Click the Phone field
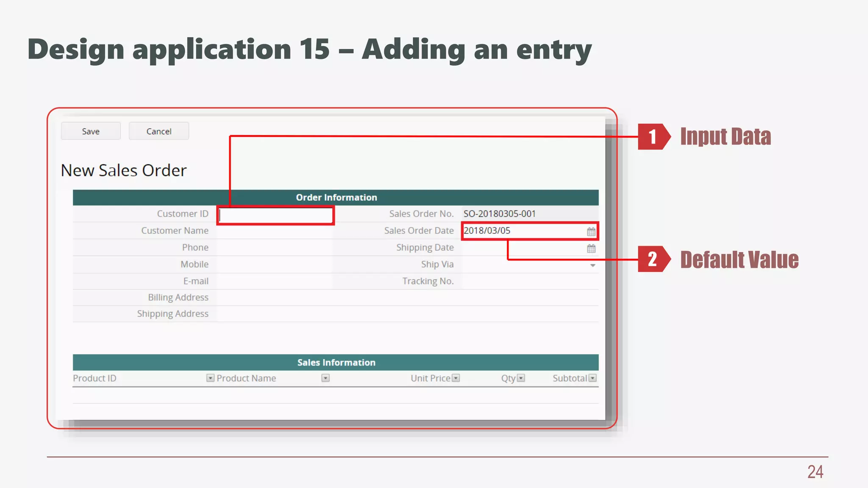Image resolution: width=868 pixels, height=488 pixels. [275, 247]
